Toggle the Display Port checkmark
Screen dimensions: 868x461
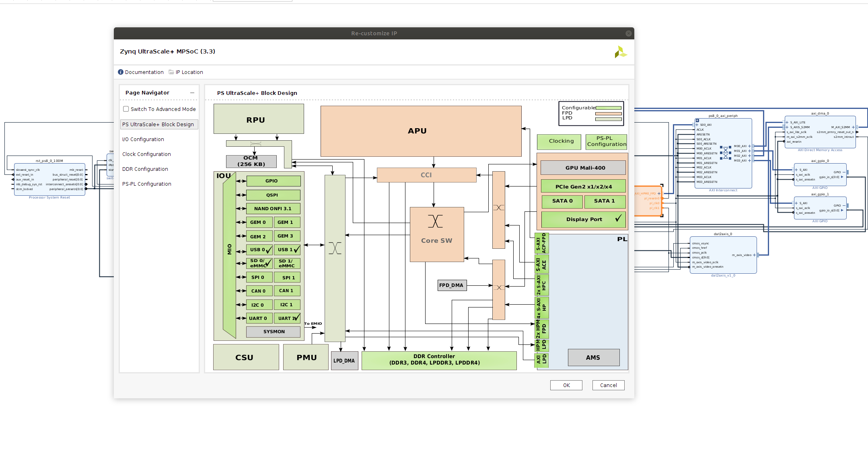pos(618,218)
